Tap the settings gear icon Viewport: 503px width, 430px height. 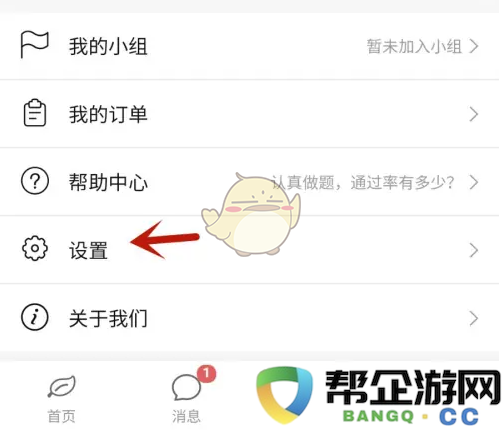pos(35,248)
